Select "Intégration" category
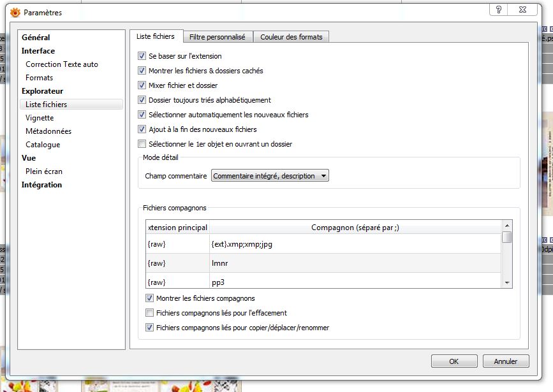 click(x=41, y=185)
